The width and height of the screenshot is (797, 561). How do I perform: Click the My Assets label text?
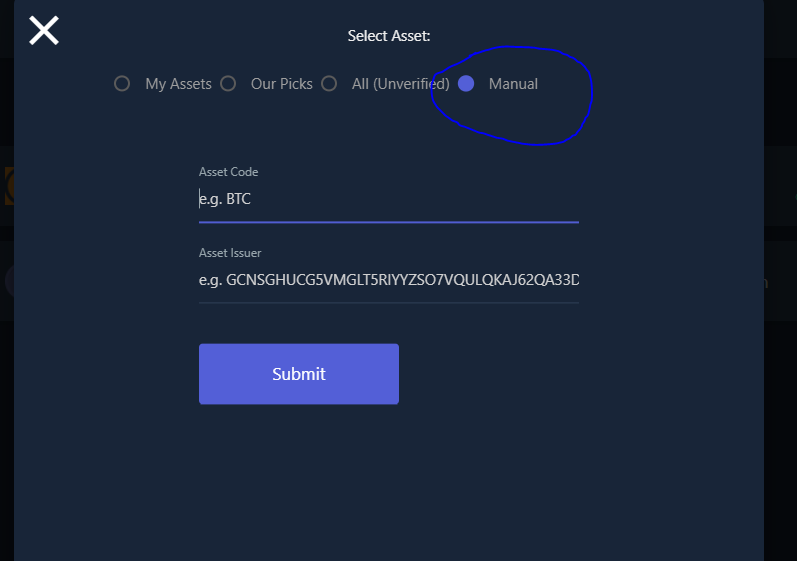178,84
